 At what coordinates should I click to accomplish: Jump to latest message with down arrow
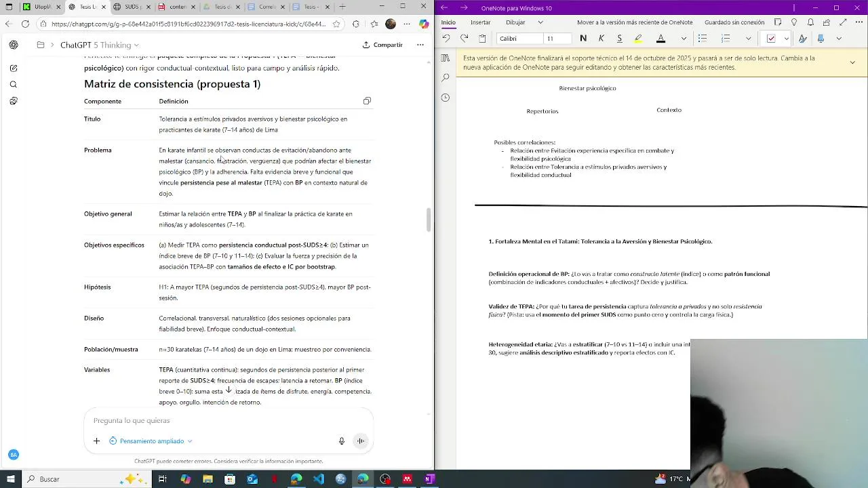tap(229, 390)
